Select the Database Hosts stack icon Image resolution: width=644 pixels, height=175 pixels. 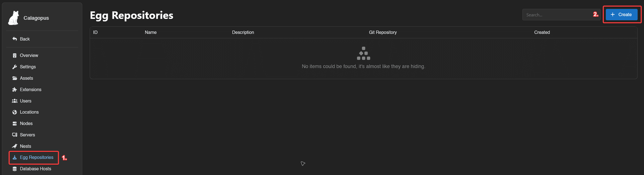click(x=15, y=169)
